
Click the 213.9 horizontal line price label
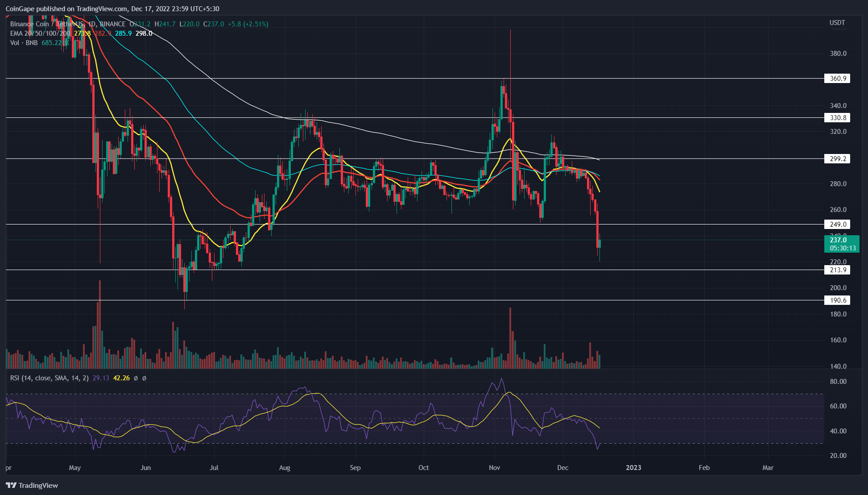[x=837, y=270]
